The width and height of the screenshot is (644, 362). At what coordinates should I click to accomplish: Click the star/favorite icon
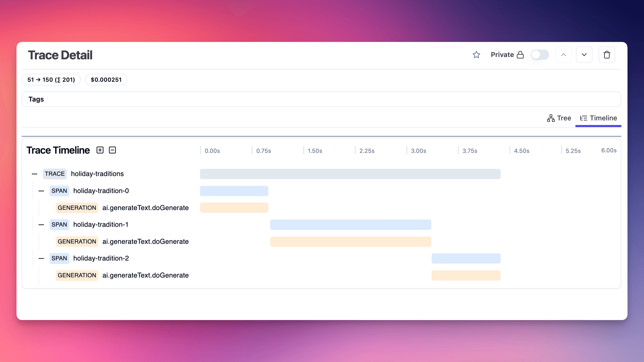click(476, 55)
